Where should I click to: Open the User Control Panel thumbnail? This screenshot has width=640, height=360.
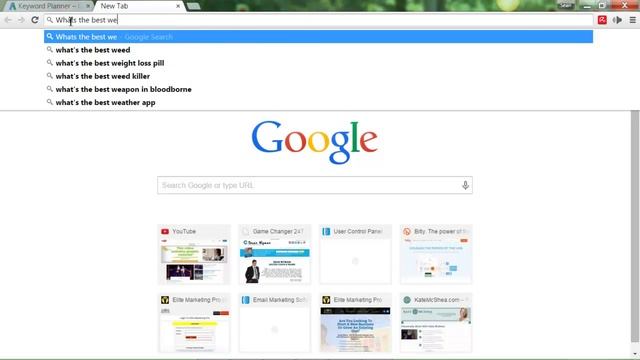point(355,254)
